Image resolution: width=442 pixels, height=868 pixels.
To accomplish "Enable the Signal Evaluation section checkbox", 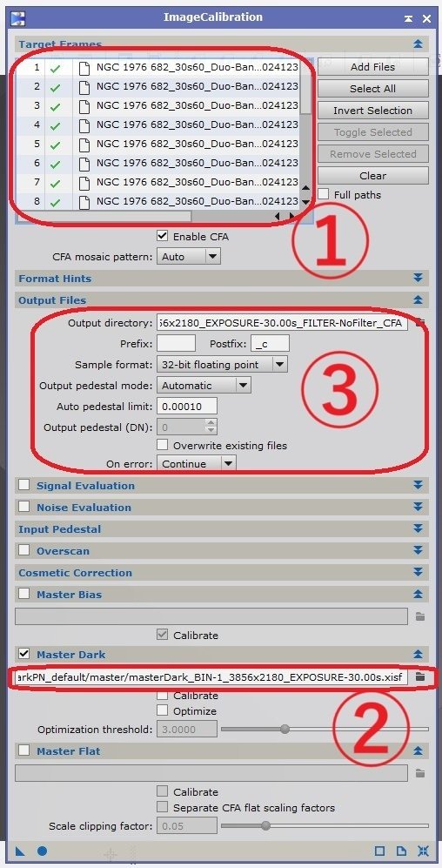I will (x=23, y=485).
